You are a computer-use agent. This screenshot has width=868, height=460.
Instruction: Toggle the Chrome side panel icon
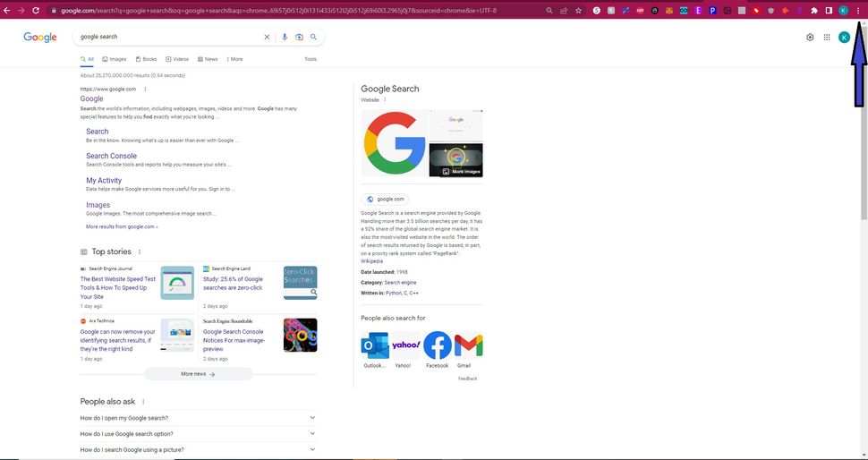(829, 11)
